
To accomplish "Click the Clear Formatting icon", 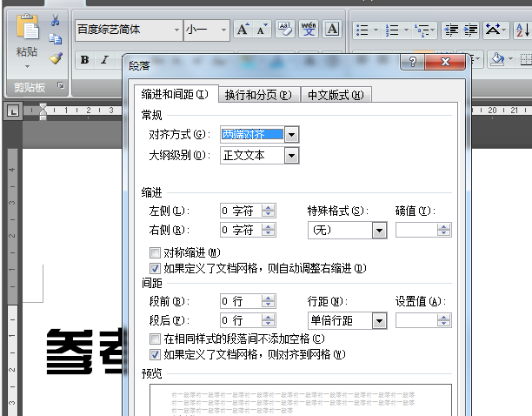I will coord(285,30).
